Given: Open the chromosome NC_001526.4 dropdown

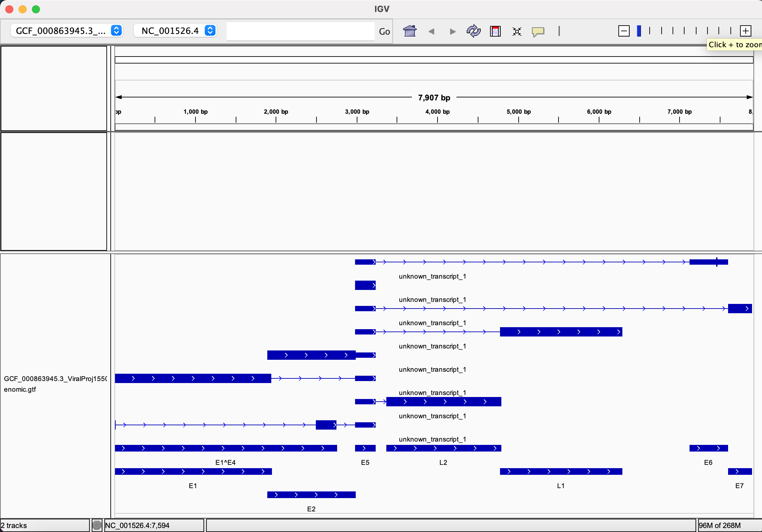Looking at the screenshot, I should pos(175,31).
